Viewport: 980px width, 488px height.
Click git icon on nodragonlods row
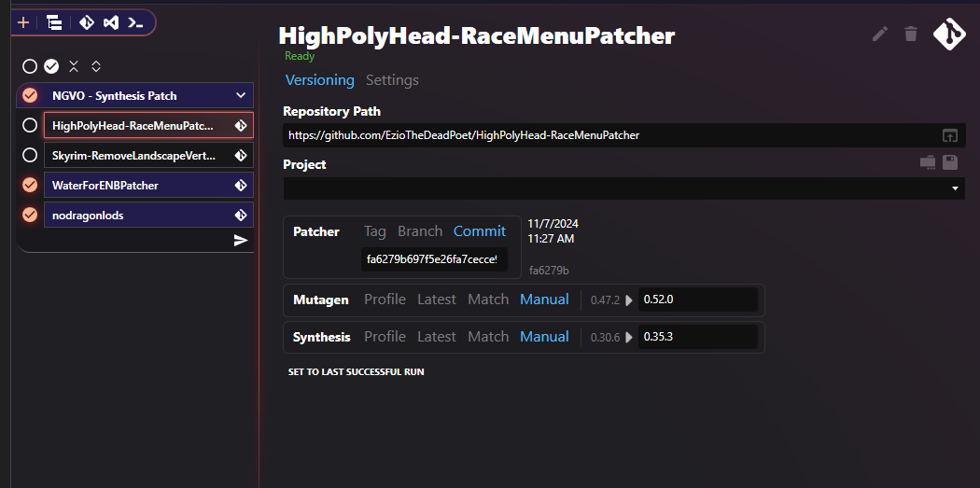241,216
